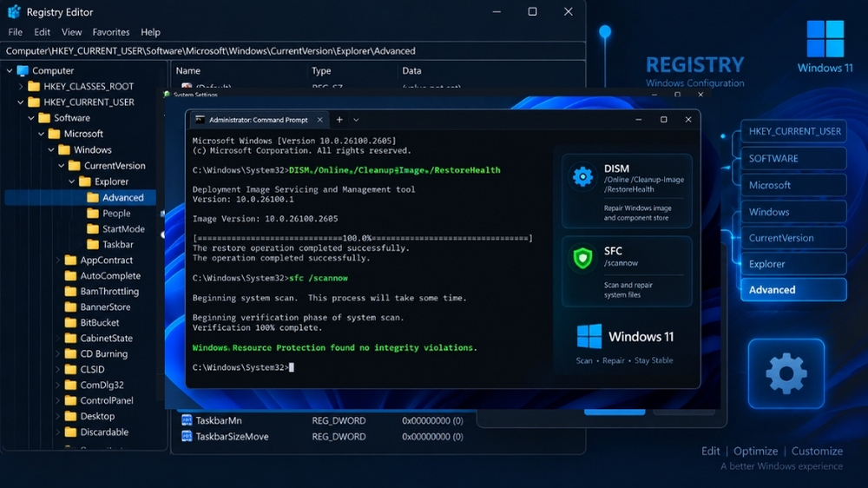
Task: Select the BannerStore key
Action: 105,307
